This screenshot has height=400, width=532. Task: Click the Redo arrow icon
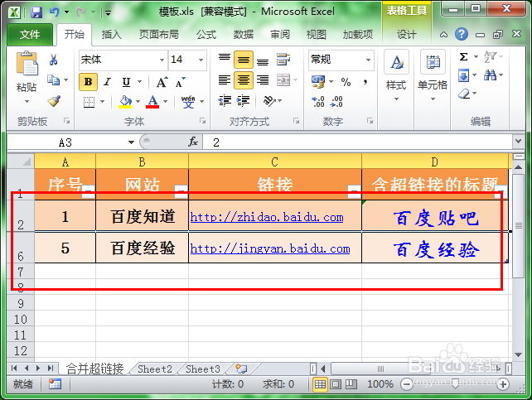(80, 12)
